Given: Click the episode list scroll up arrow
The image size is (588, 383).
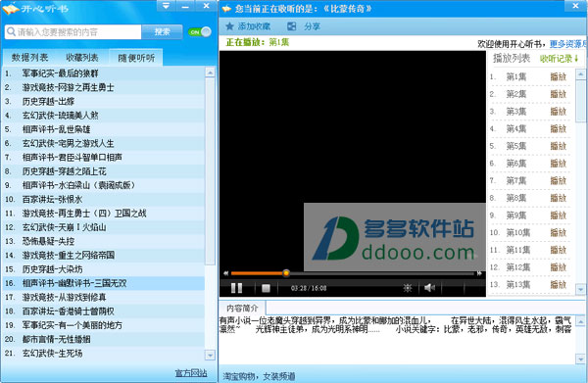Looking at the screenshot, I should [580, 74].
